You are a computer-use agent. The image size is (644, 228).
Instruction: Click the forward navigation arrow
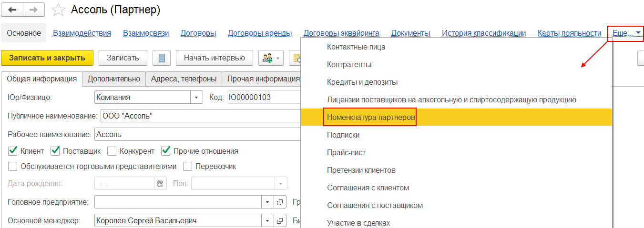point(34,10)
